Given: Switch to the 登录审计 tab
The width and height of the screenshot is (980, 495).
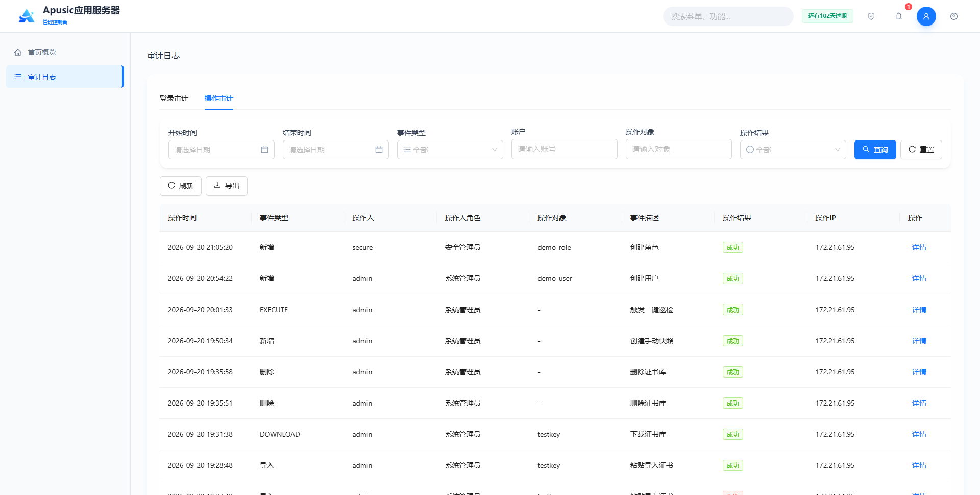Looking at the screenshot, I should (x=174, y=98).
